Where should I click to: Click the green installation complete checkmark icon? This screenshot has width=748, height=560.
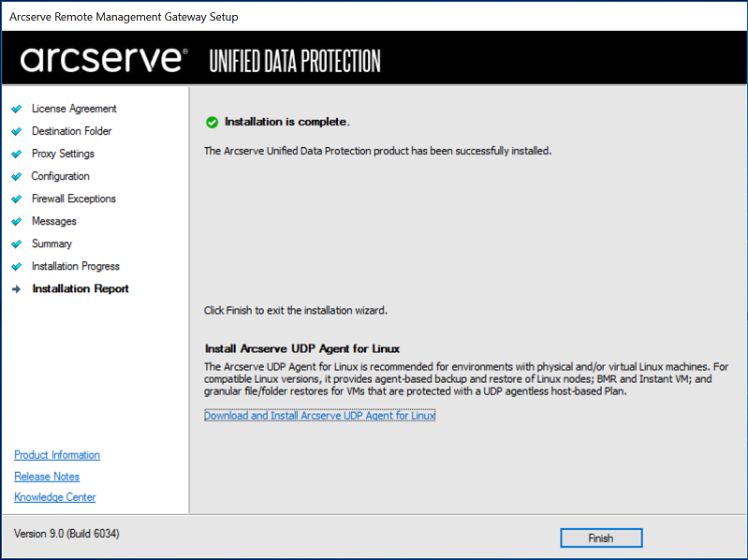pos(212,122)
